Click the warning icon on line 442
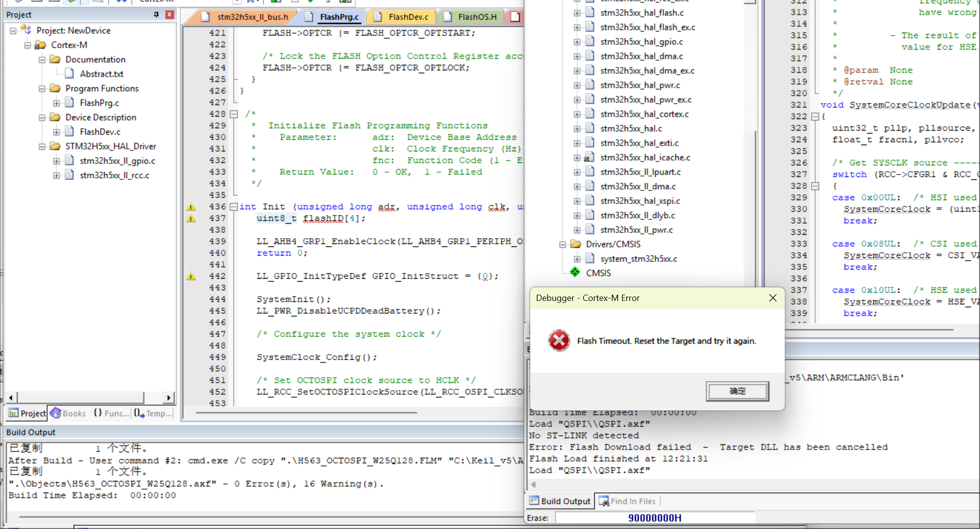 pos(191,276)
